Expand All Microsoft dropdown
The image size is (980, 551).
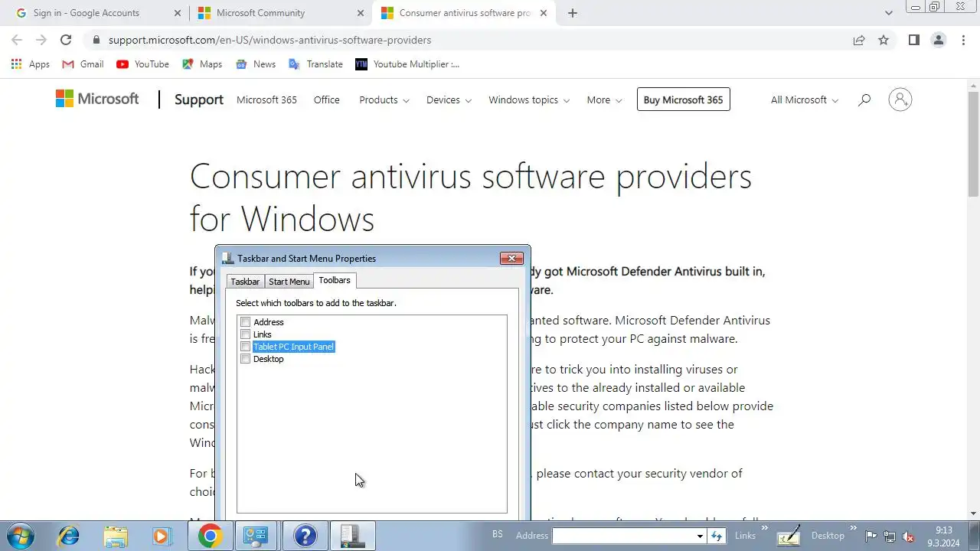tap(805, 100)
